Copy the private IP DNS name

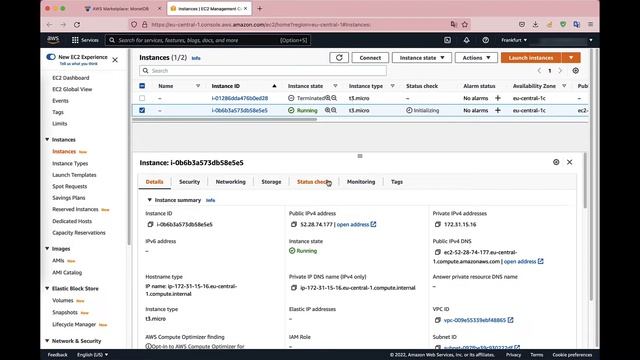click(x=293, y=288)
